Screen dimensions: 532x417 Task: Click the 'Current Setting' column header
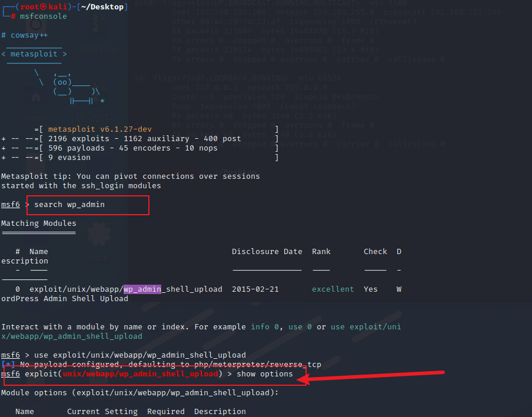coord(102,412)
